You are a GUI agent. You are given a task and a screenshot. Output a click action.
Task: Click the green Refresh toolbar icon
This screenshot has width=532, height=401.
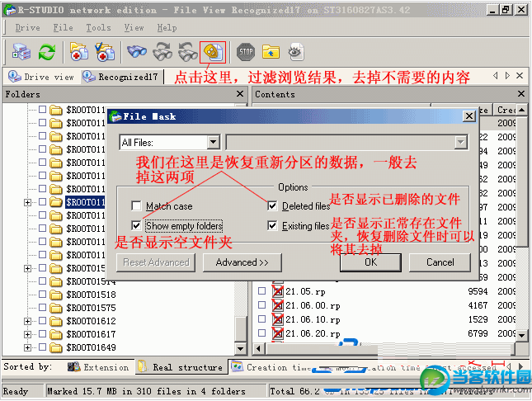[x=47, y=52]
